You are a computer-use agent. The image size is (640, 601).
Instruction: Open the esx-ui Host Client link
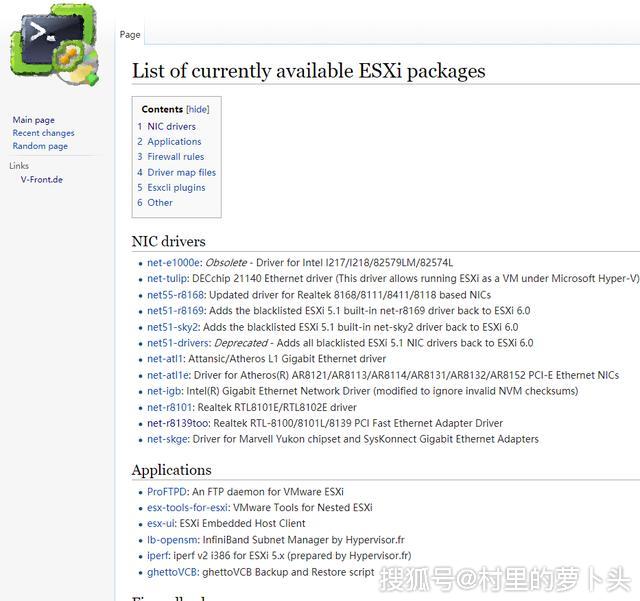tap(161, 524)
